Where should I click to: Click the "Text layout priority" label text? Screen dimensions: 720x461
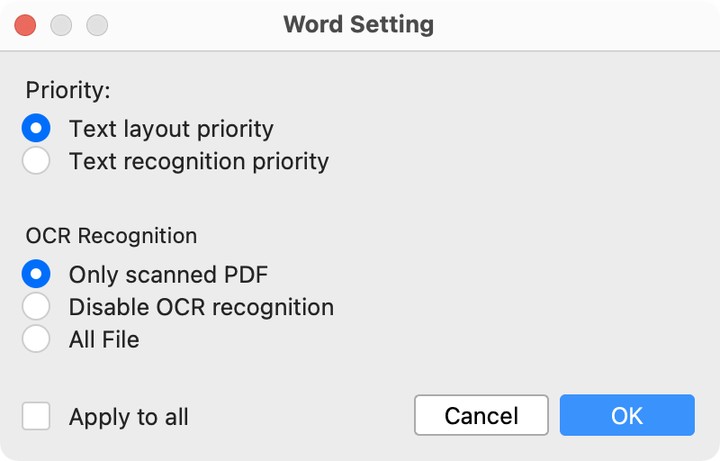(x=171, y=128)
